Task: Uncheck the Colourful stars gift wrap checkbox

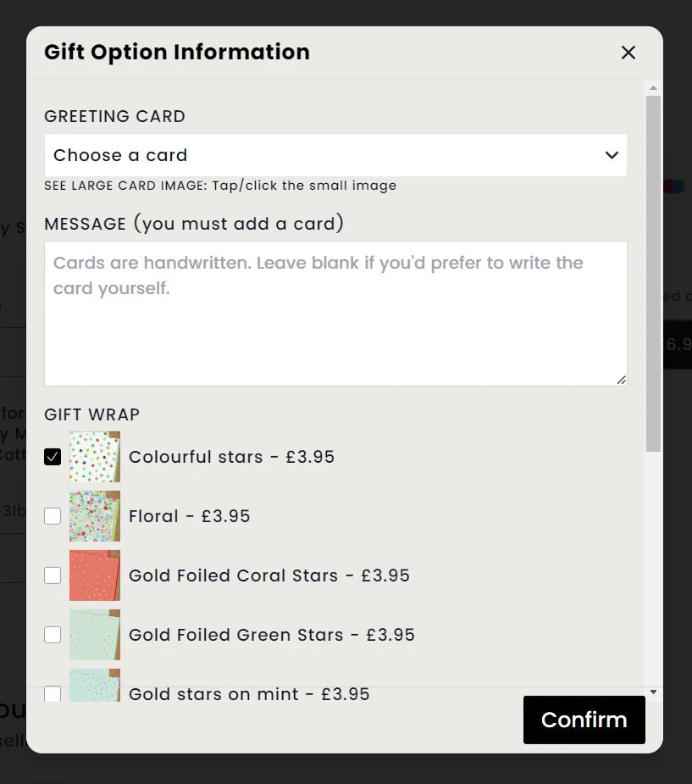Action: pyautogui.click(x=53, y=457)
